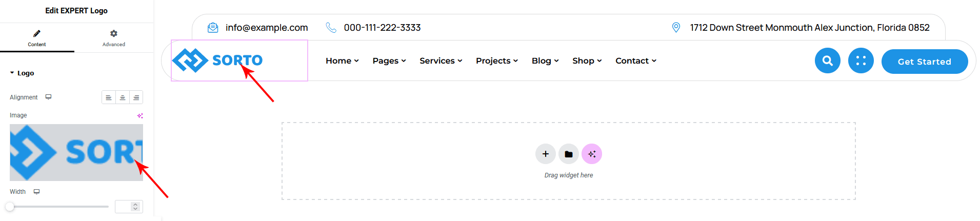The image size is (980, 221).
Task: Click the responsive device icon beside Alignment
Action: 49,97
